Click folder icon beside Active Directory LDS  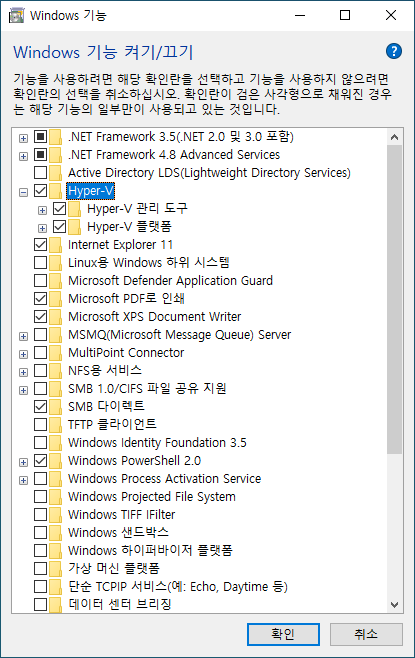(55, 173)
